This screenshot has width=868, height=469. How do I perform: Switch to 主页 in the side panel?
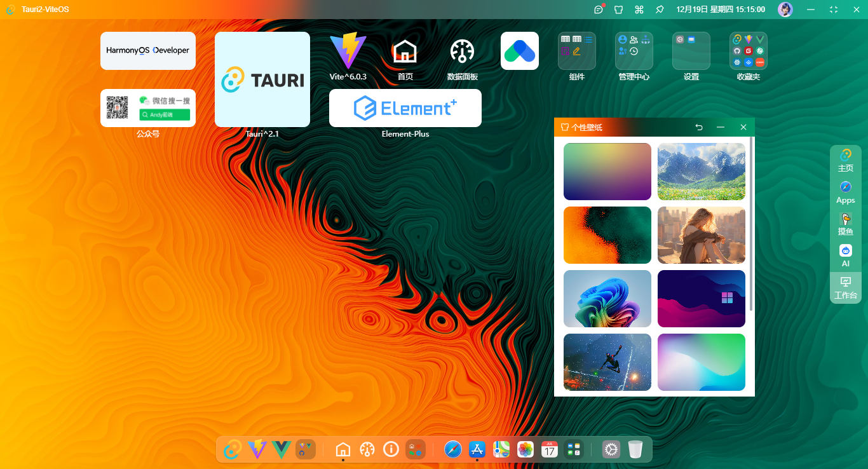click(846, 161)
